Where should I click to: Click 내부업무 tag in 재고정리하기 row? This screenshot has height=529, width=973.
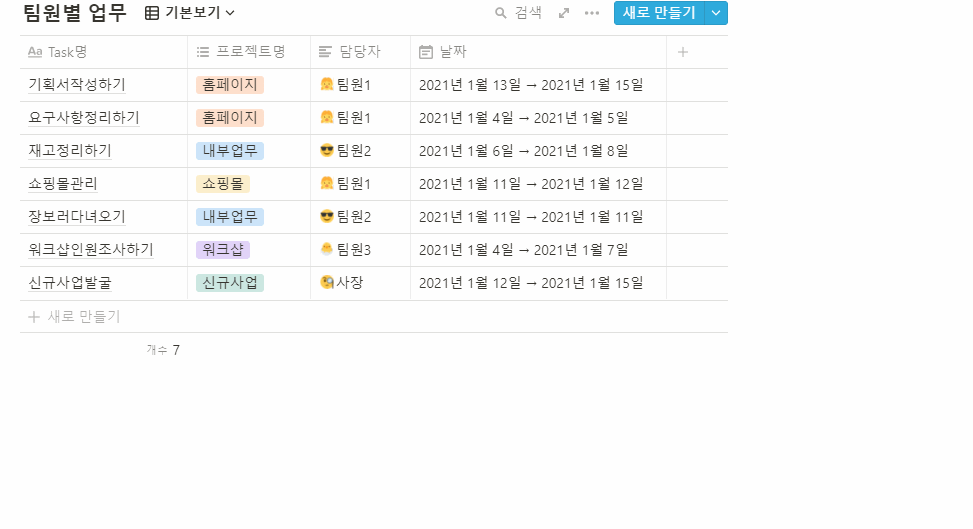tap(230, 150)
